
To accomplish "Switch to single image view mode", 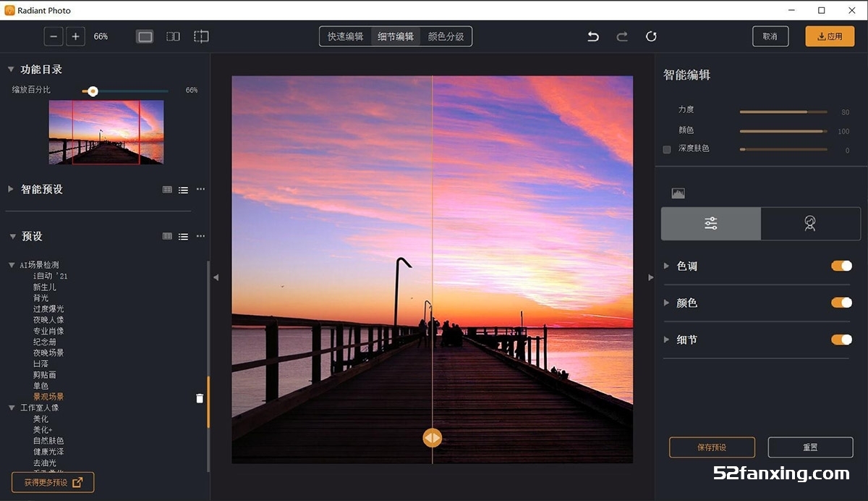I will tap(145, 36).
